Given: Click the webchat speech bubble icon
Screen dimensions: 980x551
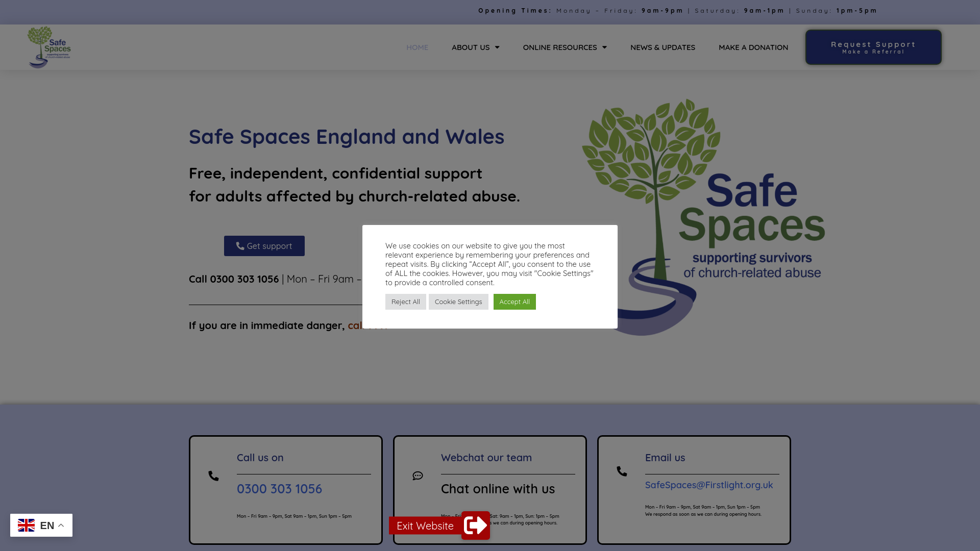Looking at the screenshot, I should pos(418,476).
